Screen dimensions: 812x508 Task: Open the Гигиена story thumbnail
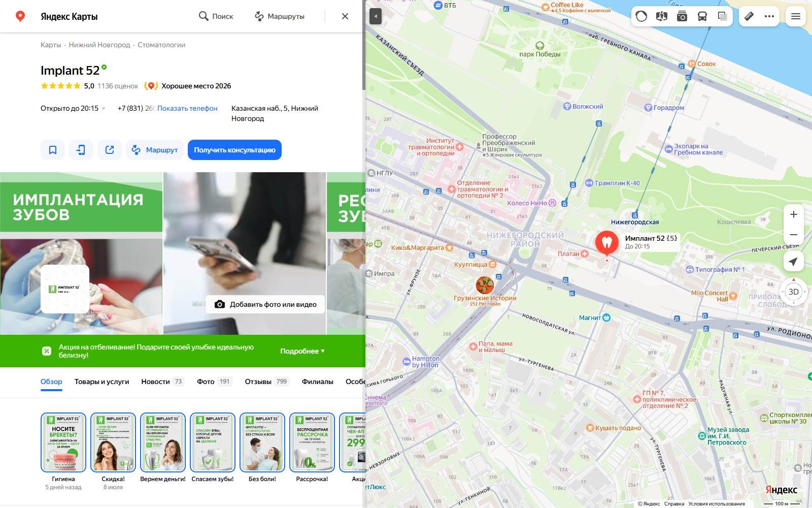point(63,442)
